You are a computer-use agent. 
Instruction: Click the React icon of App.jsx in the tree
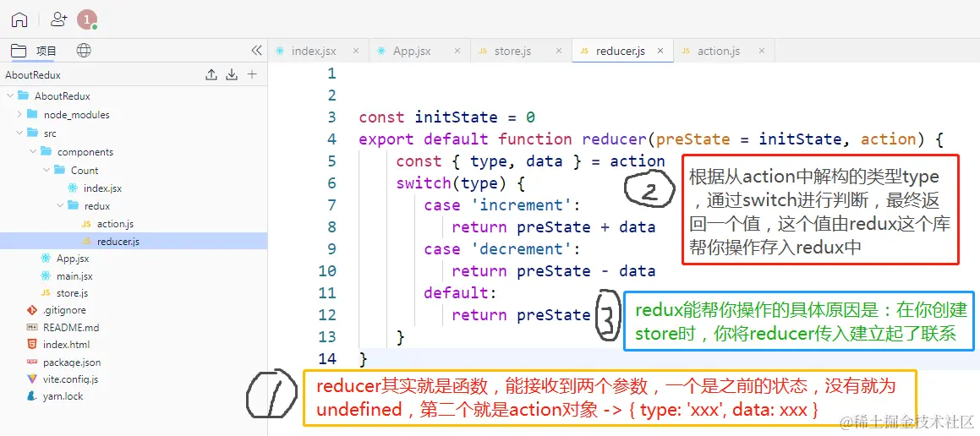[46, 258]
